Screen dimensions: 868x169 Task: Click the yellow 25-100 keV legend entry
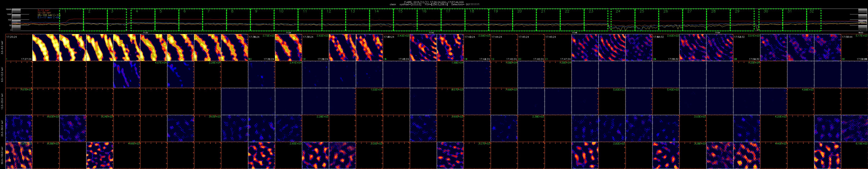tap(49, 15)
